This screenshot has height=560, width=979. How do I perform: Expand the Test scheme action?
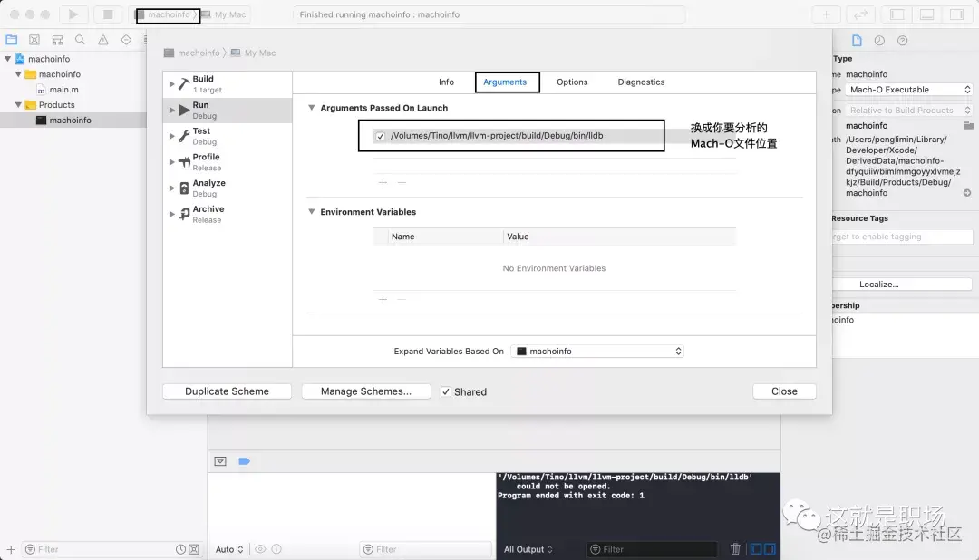(171, 136)
